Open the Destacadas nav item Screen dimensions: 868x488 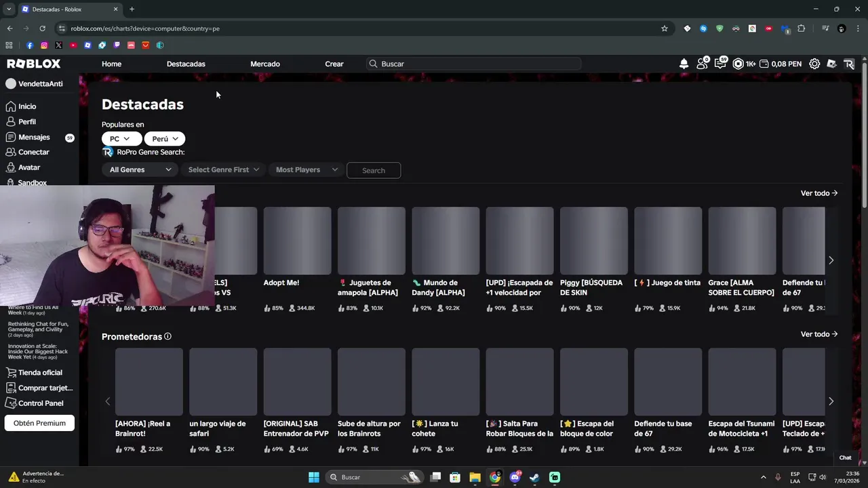tap(186, 64)
